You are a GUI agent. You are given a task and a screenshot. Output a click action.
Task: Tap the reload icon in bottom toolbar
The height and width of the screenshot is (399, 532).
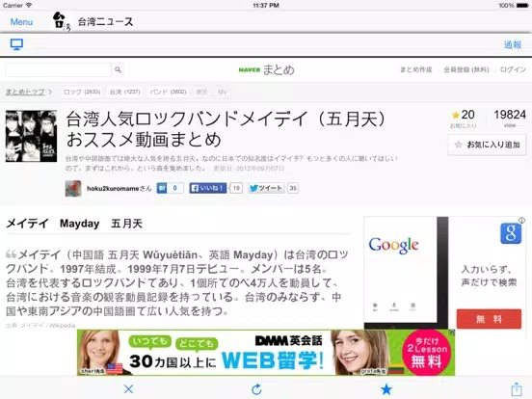click(256, 389)
